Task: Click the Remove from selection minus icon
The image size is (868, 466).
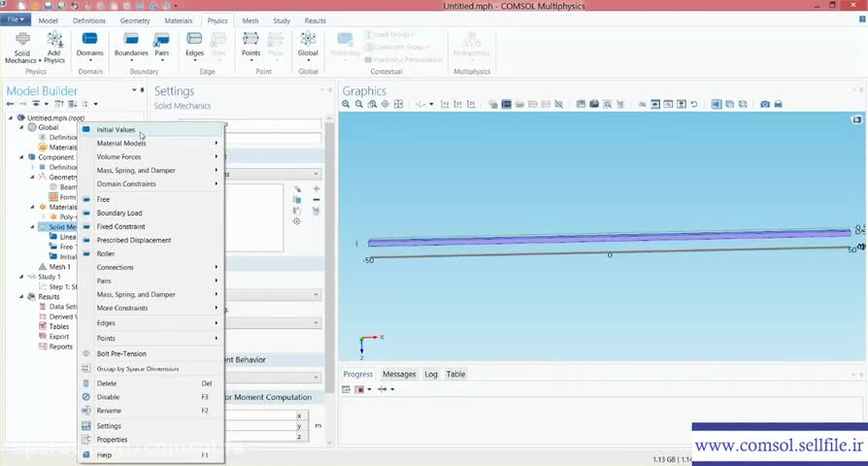Action: (317, 200)
